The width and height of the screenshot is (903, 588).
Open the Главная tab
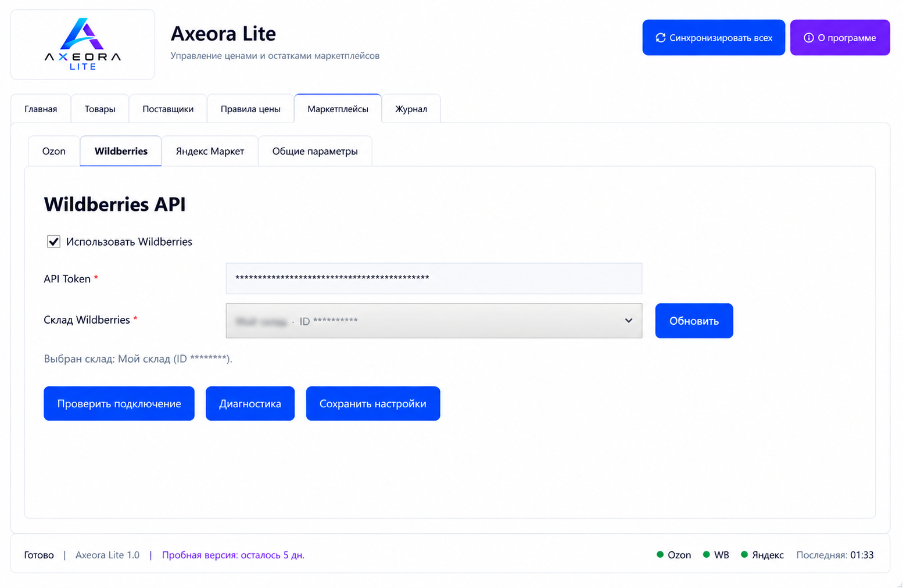[41, 109]
